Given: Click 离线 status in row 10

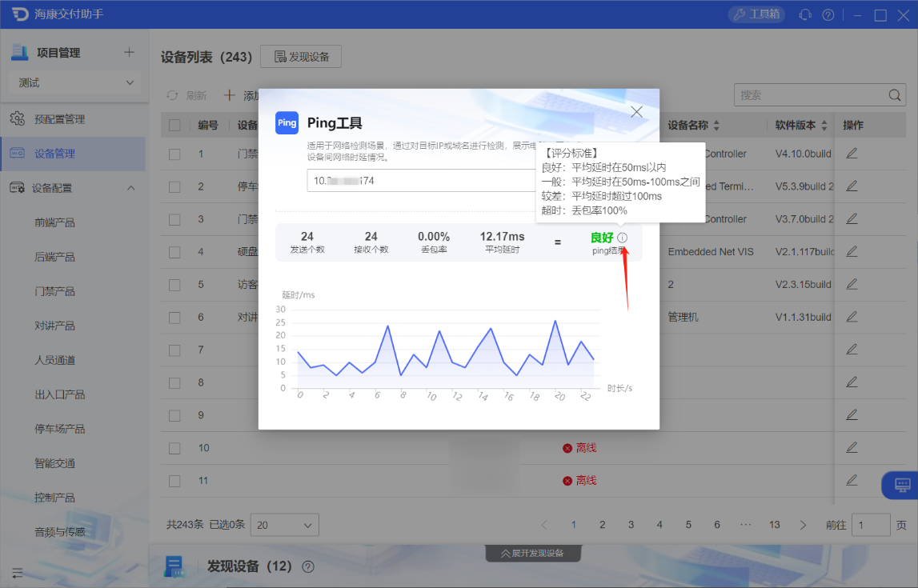Looking at the screenshot, I should [579, 447].
